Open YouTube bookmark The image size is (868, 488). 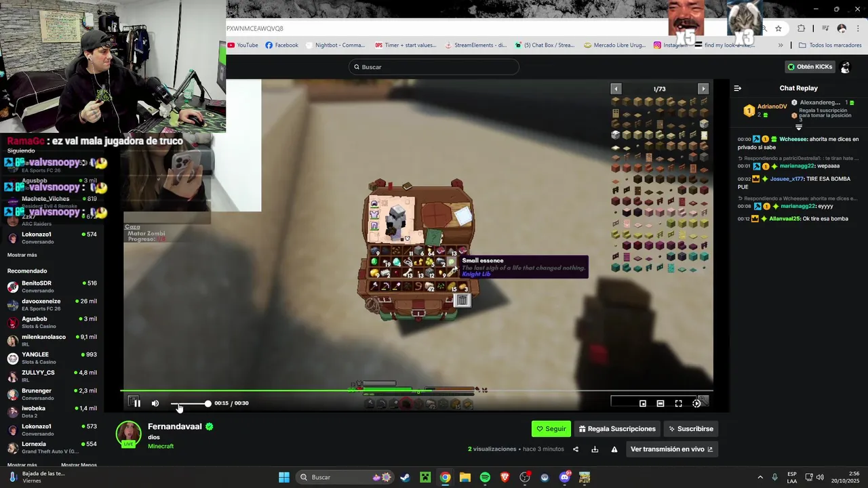(x=243, y=45)
